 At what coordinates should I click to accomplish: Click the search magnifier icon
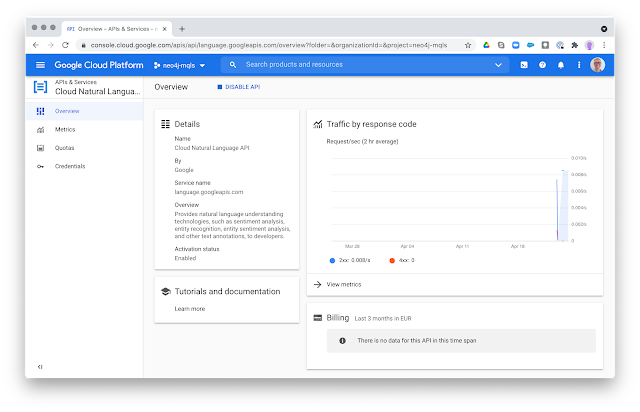(233, 65)
